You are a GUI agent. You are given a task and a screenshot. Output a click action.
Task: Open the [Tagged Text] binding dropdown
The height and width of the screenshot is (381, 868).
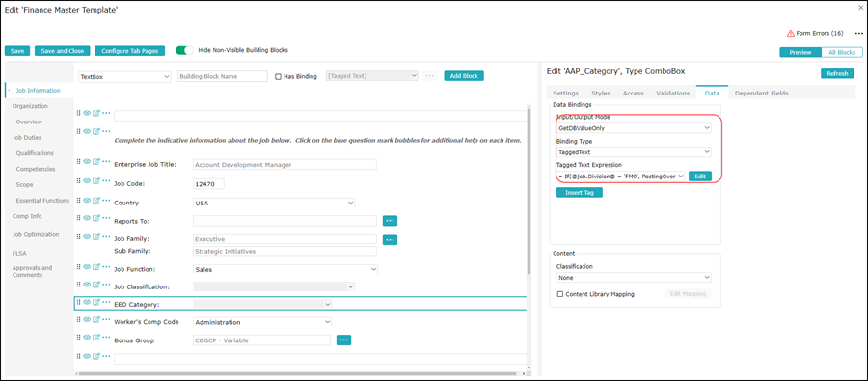(372, 76)
